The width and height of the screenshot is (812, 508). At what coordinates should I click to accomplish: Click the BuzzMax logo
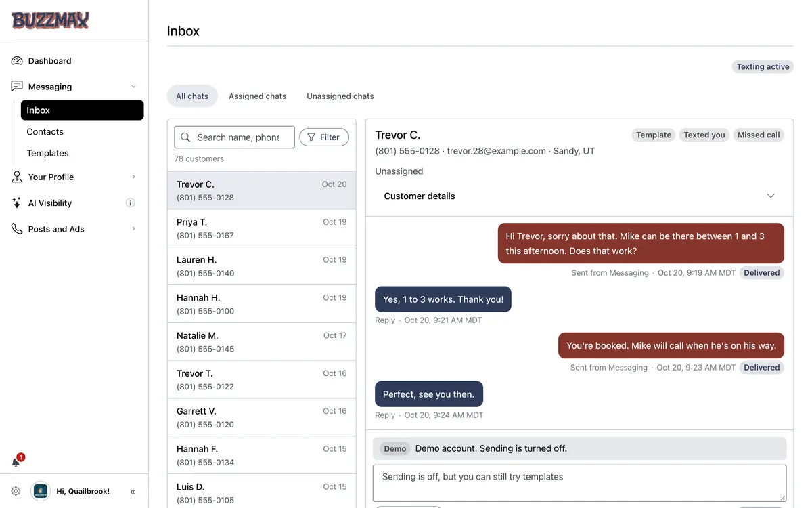(50, 20)
